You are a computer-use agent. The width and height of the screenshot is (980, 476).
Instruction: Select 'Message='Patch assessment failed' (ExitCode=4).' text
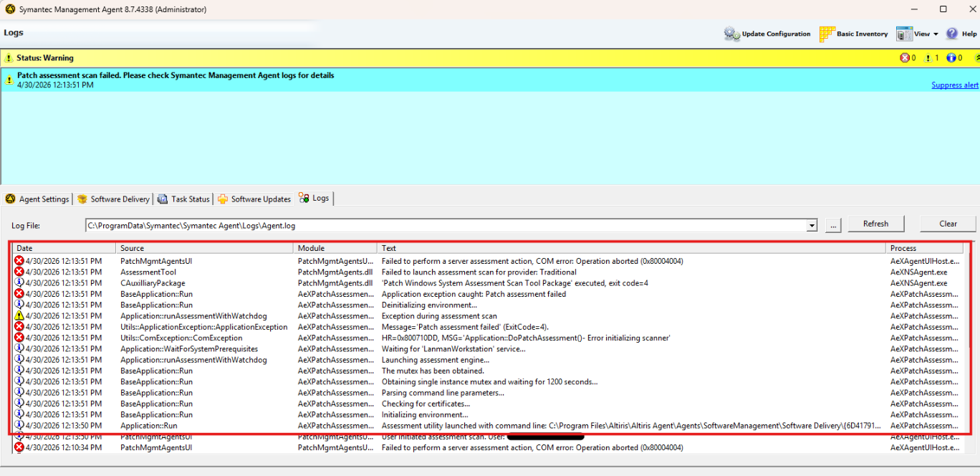(465, 327)
